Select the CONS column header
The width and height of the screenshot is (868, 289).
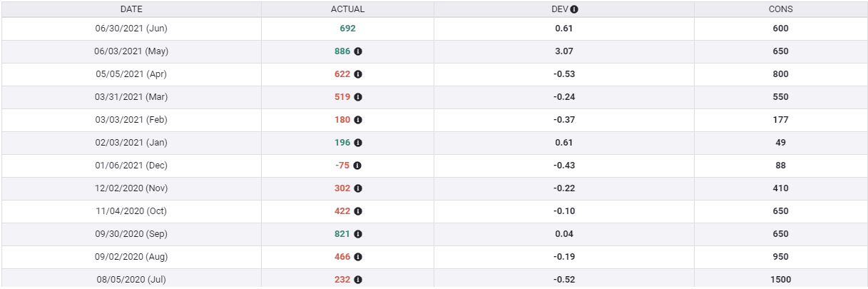click(x=780, y=9)
